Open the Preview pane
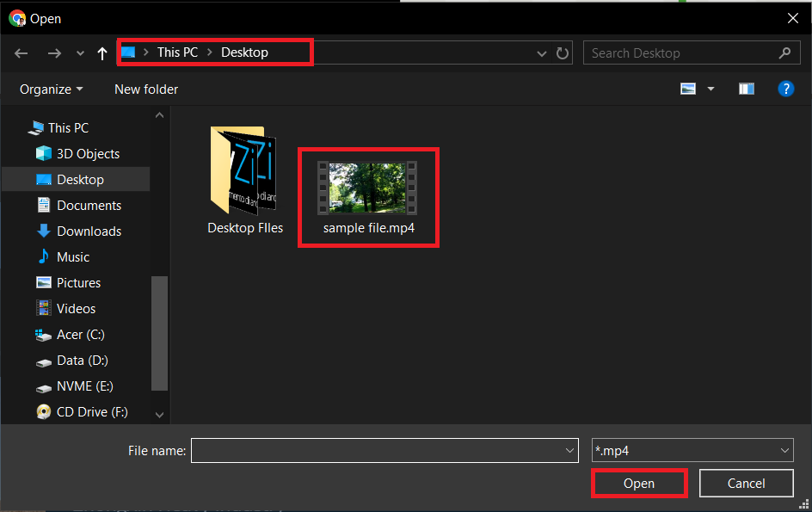This screenshot has width=812, height=512. coord(746,88)
